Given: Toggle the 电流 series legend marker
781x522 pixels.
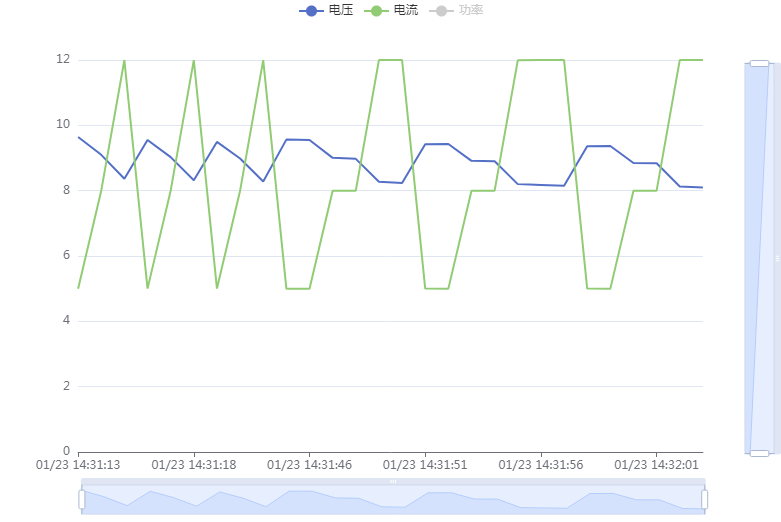Looking at the screenshot, I should [376, 11].
